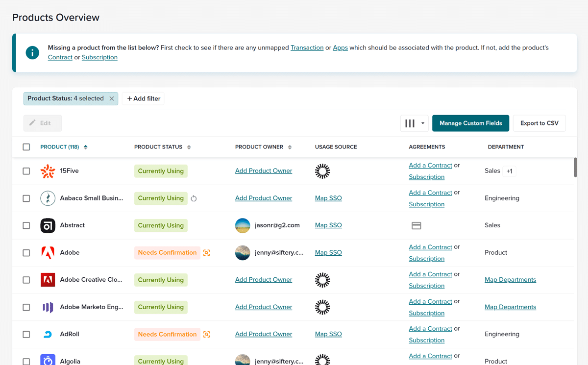Check the 15Five row checkbox

(26, 171)
